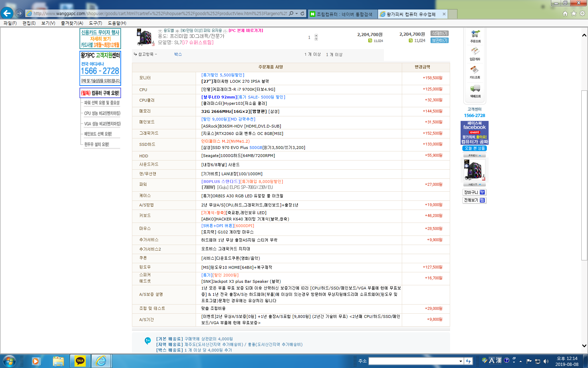
Task: Open Favorites via the star icon
Action: coord(574,14)
